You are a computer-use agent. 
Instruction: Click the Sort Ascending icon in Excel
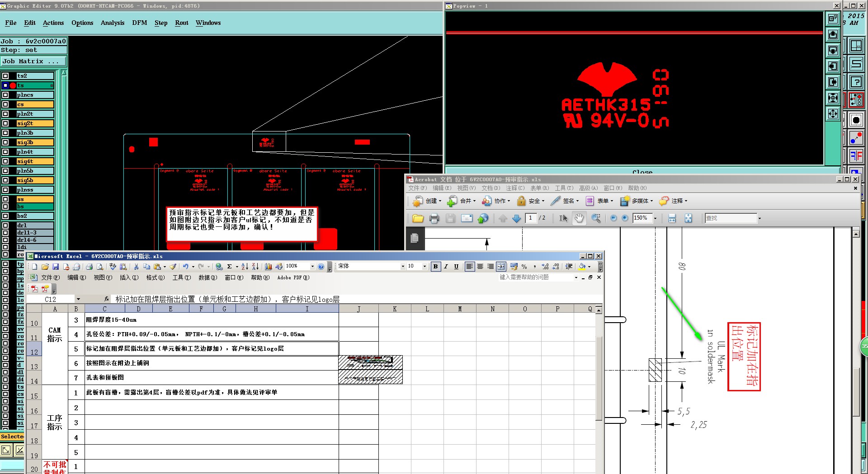pos(245,267)
